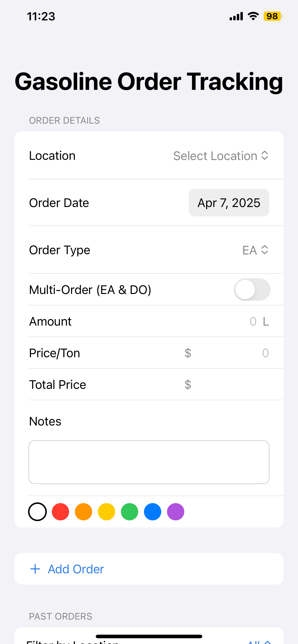
Task: Tap the up-down chevron beside Select Location
Action: coord(265,155)
